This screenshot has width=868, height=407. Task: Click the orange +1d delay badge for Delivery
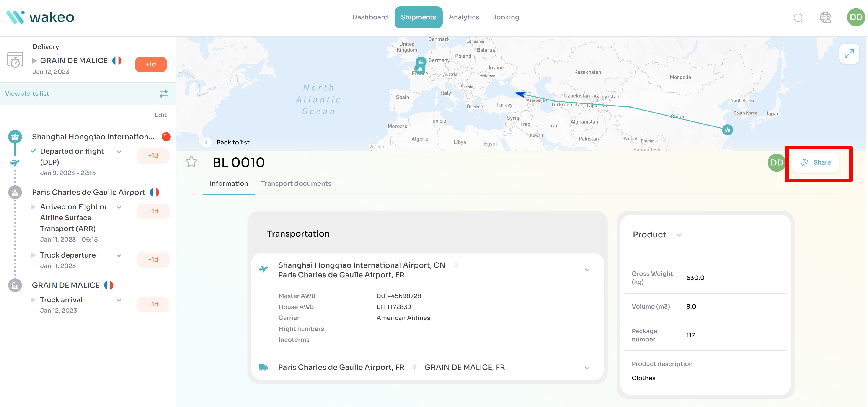coord(151,64)
